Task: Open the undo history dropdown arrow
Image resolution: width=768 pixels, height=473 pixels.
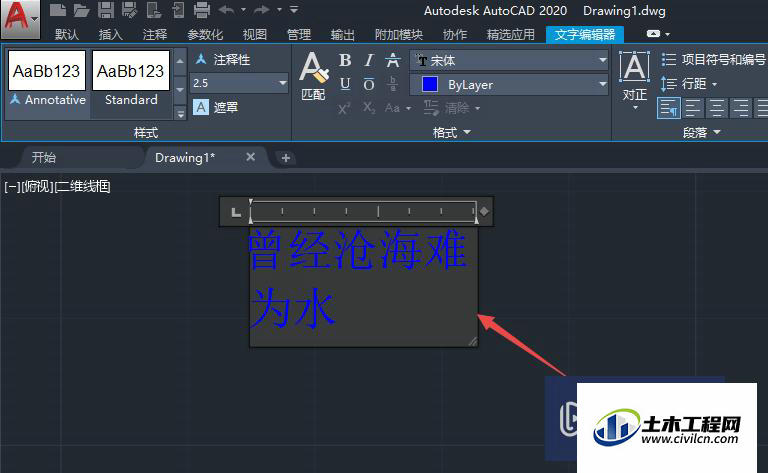Action: [x=243, y=9]
